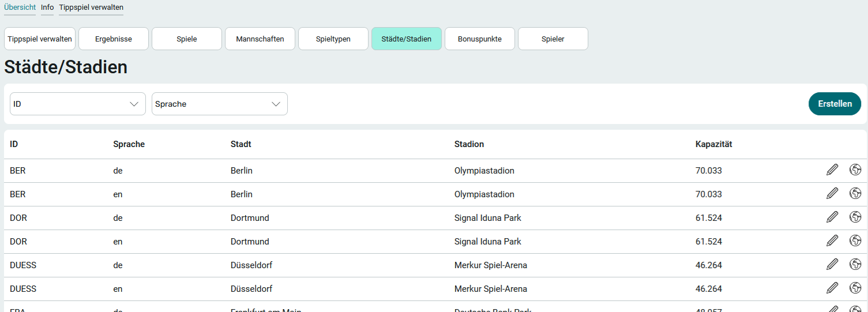Open translation globe for DOR de row
Screen dimensions: 868x312
855,217
